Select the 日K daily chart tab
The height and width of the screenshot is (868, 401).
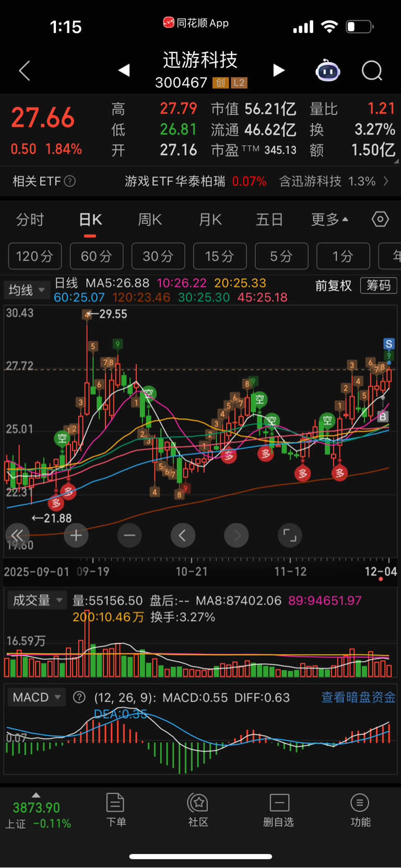pos(90,220)
